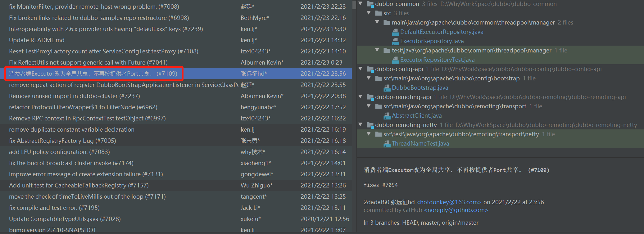
Task: Click 'In 3 branches: HEAD, master, origin/master' text
Action: 421,223
